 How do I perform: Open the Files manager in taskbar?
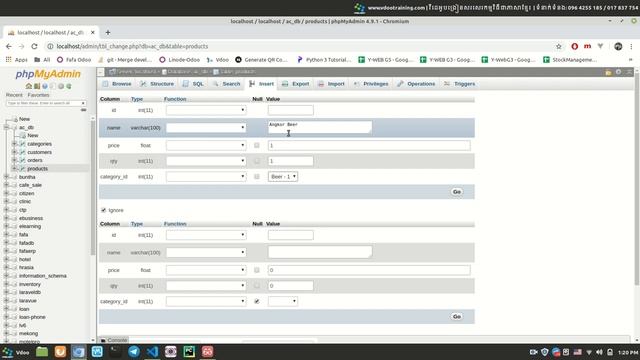[x=42, y=351]
